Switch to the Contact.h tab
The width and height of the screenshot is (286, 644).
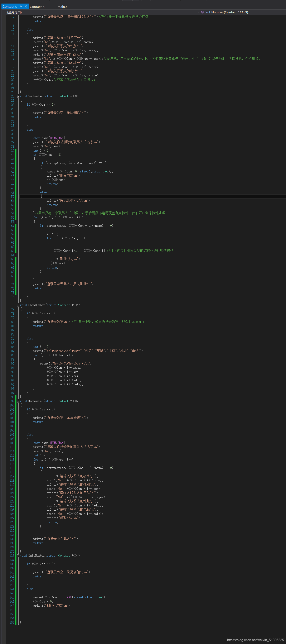click(x=37, y=7)
